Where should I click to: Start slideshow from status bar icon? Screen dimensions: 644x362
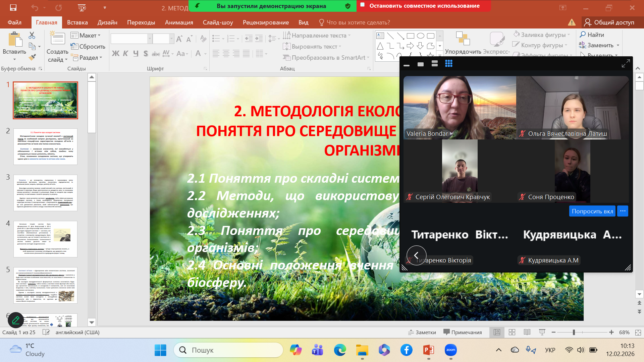[x=542, y=332]
